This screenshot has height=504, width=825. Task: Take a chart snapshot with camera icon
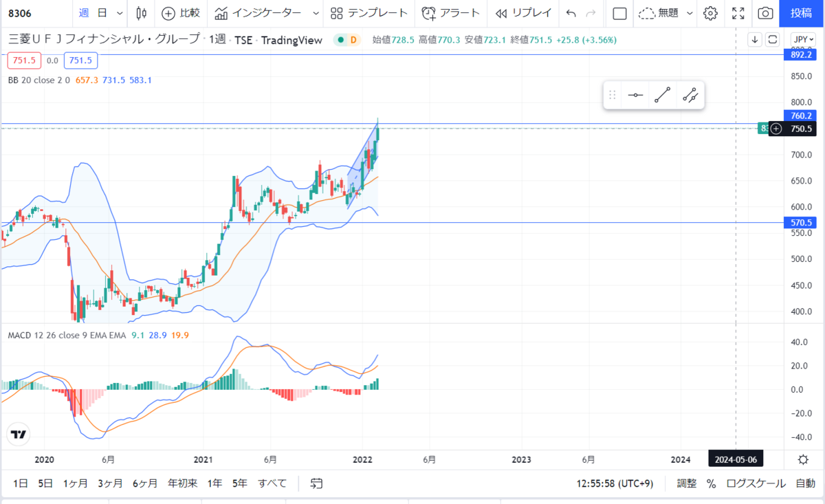(x=764, y=13)
